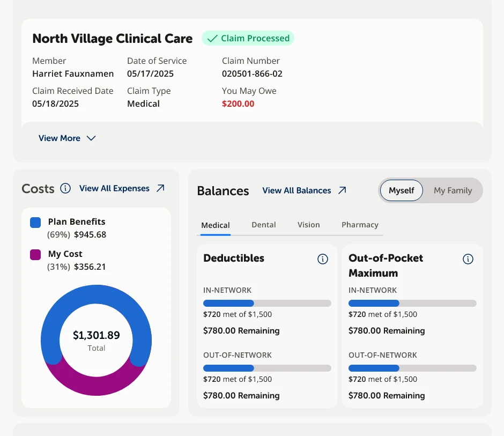Image resolution: width=504 pixels, height=436 pixels.
Task: Open the View All Expenses link
Action: click(x=114, y=188)
